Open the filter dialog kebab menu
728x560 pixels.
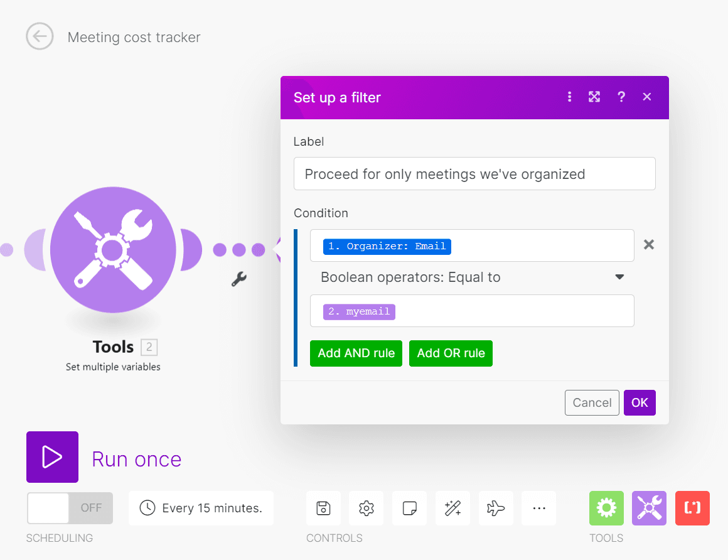pos(569,97)
